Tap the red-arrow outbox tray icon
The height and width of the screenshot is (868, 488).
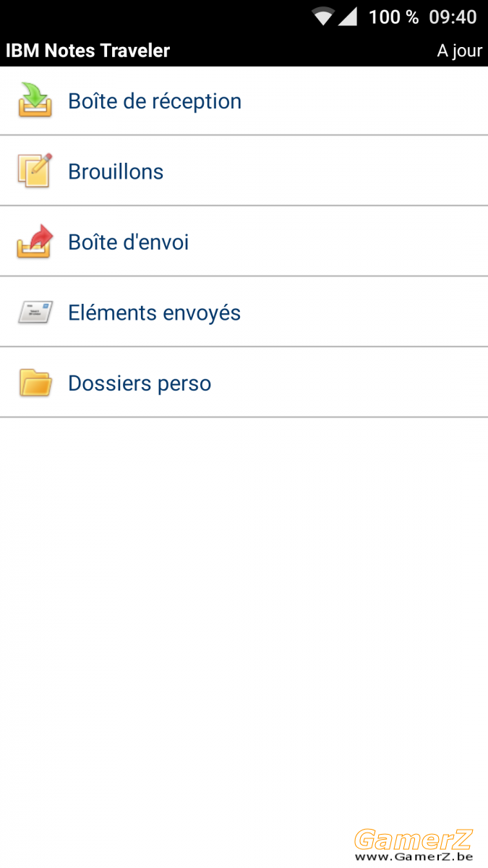coord(35,242)
